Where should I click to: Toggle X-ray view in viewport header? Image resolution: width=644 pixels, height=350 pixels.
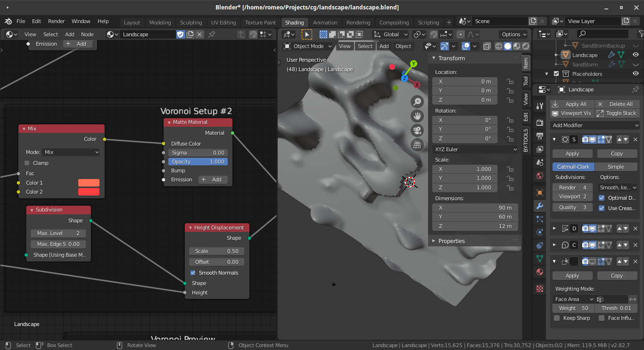tap(487, 46)
